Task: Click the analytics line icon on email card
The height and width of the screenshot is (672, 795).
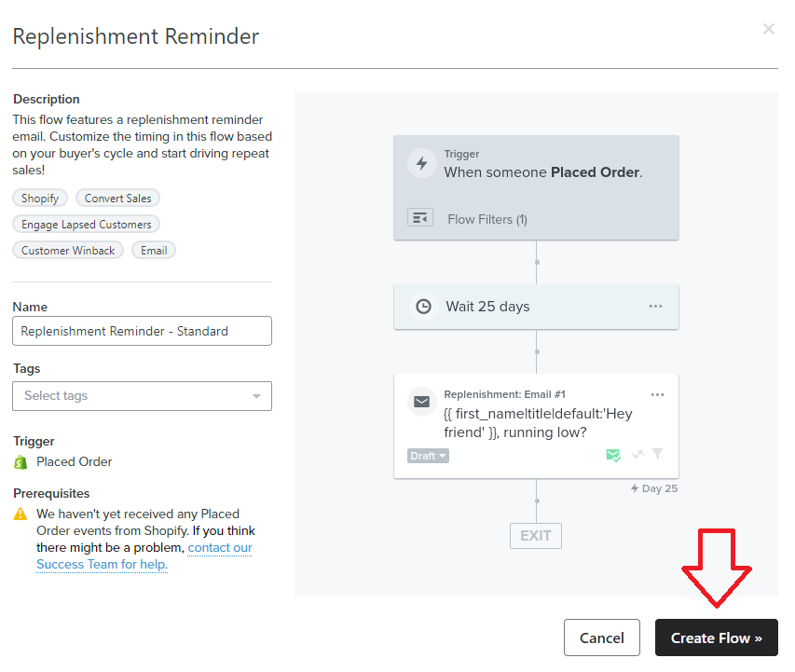Action: coord(637,454)
